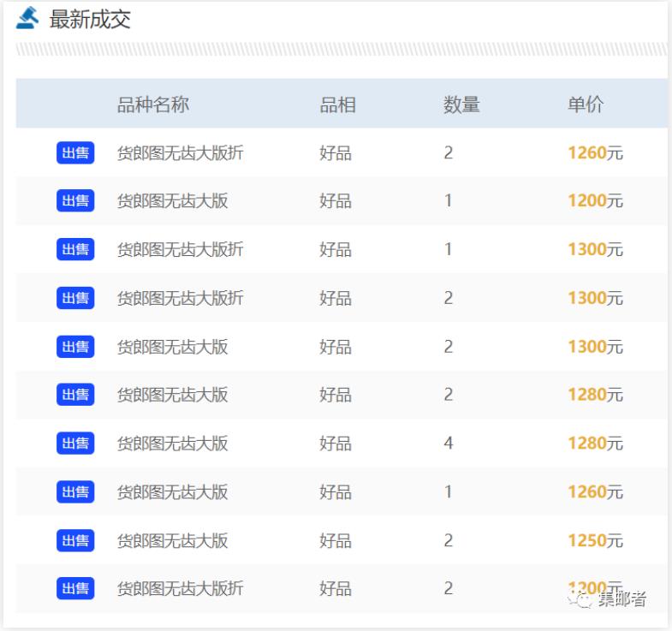Click the 品相 column header

tap(337, 104)
